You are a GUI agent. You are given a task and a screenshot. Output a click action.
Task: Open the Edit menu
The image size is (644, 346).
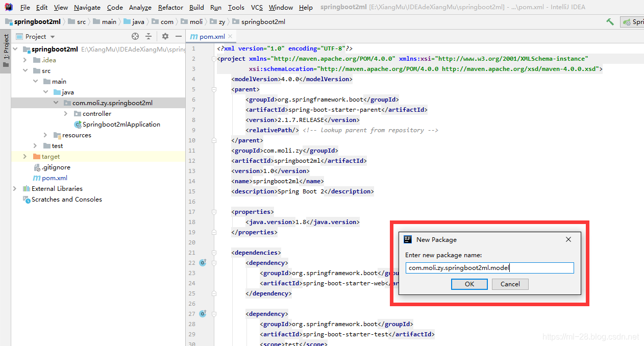click(42, 8)
